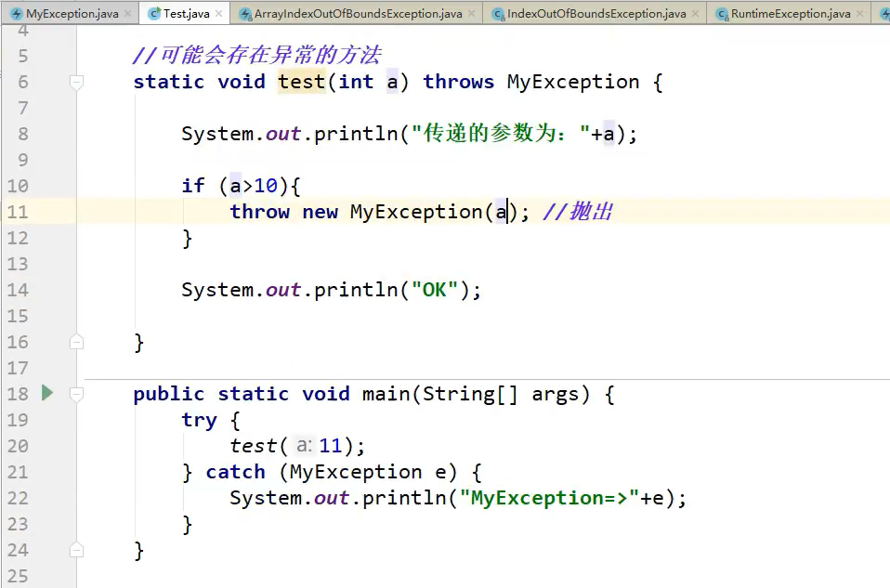Click the throw keyword on line 11

[x=259, y=212]
